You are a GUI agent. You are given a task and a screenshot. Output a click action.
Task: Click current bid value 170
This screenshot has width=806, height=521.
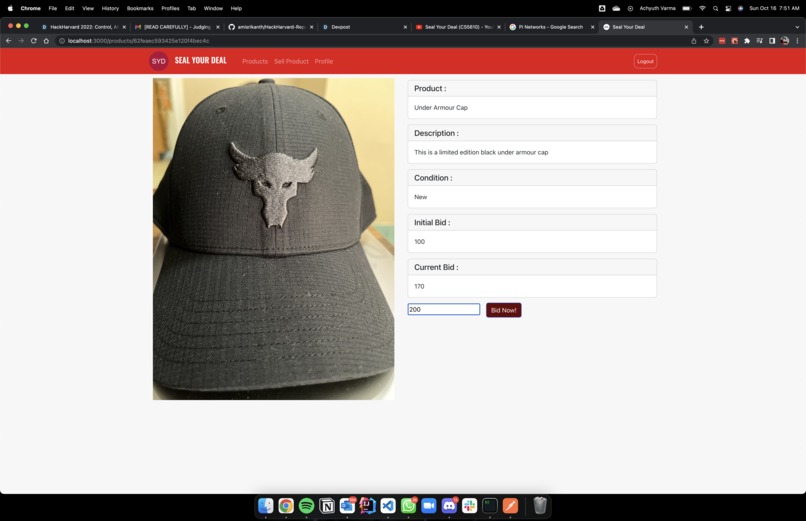(419, 286)
